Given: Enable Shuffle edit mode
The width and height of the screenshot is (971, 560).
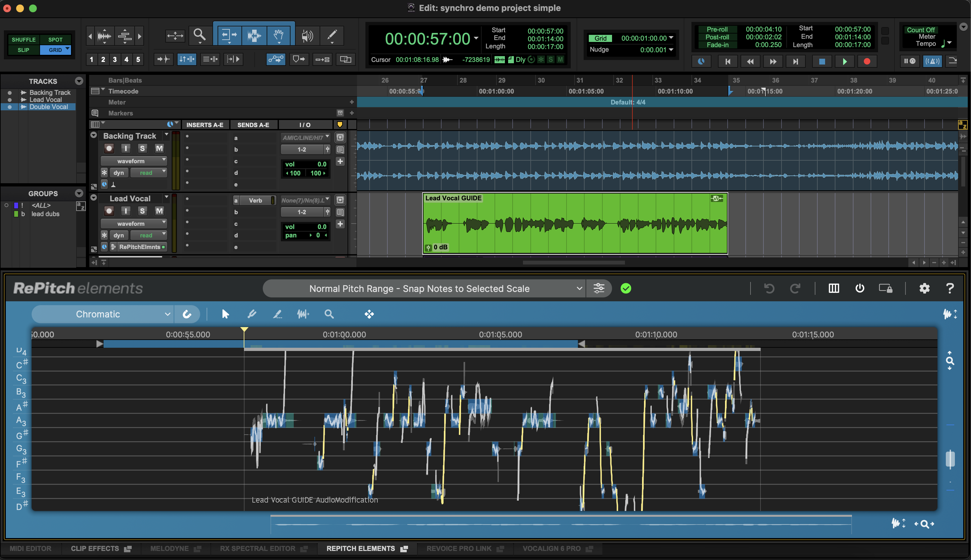Looking at the screenshot, I should pos(23,40).
